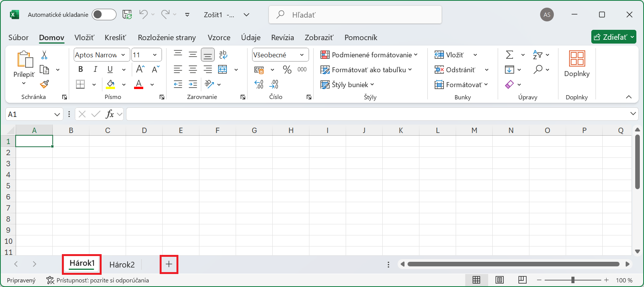
Task: Click the Doplnky add-ins button
Action: tap(577, 64)
